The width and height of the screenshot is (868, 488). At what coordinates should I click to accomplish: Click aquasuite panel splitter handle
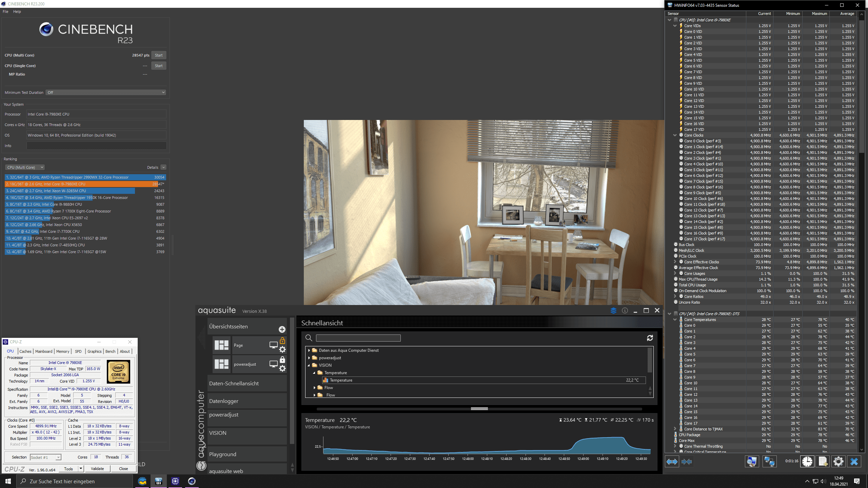pyautogui.click(x=479, y=409)
